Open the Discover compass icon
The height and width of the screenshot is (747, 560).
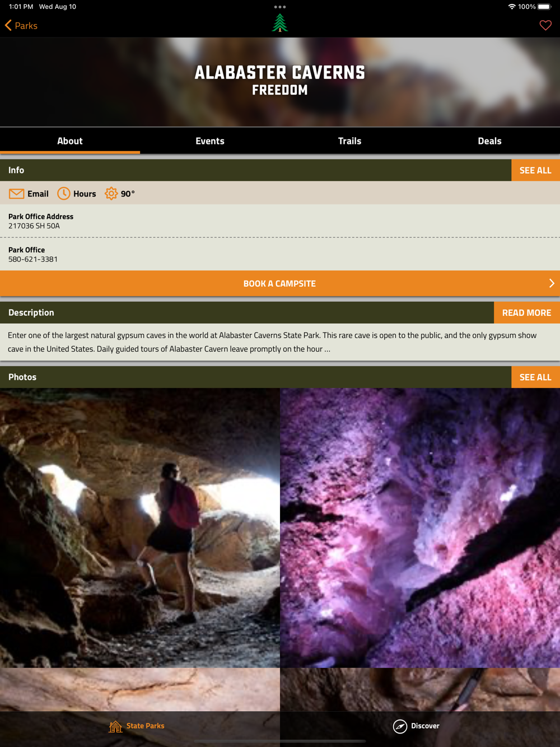coord(400,726)
